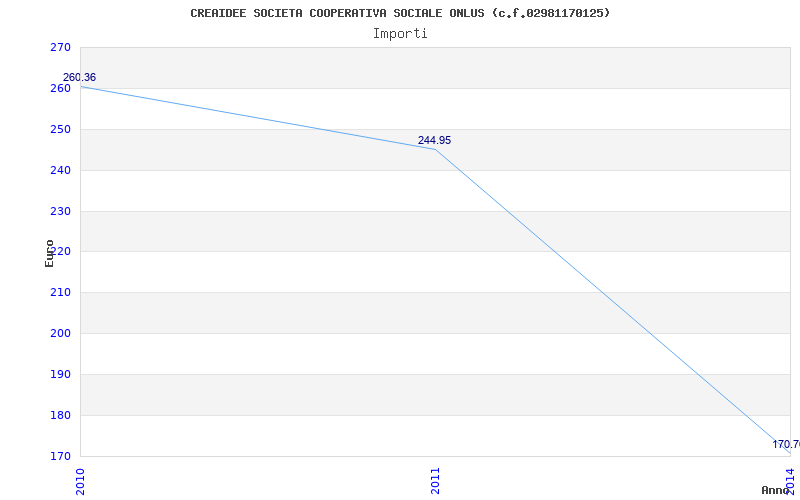Click the 250 y-axis tick label
Viewport: 800px width, 500px height.
coord(60,129)
